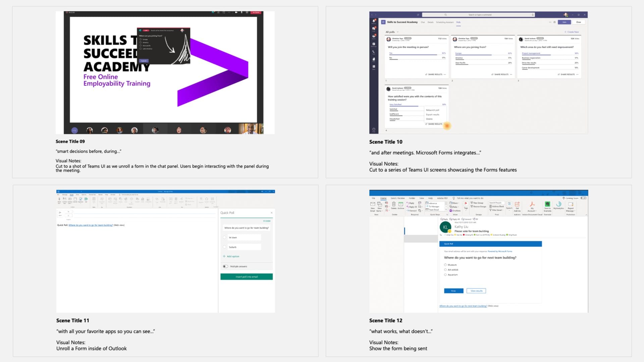The image size is (644, 362).
Task: Click Add option in Quick Poll
Action: coord(231,256)
